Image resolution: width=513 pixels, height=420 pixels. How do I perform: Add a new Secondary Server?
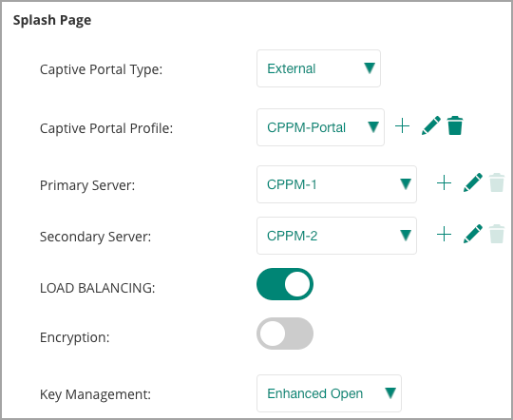(444, 234)
